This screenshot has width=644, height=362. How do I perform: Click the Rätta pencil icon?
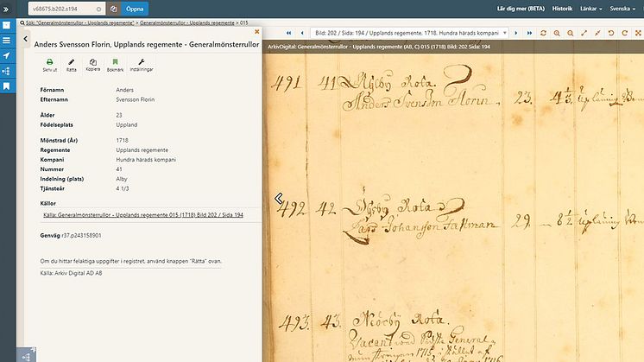click(x=72, y=62)
